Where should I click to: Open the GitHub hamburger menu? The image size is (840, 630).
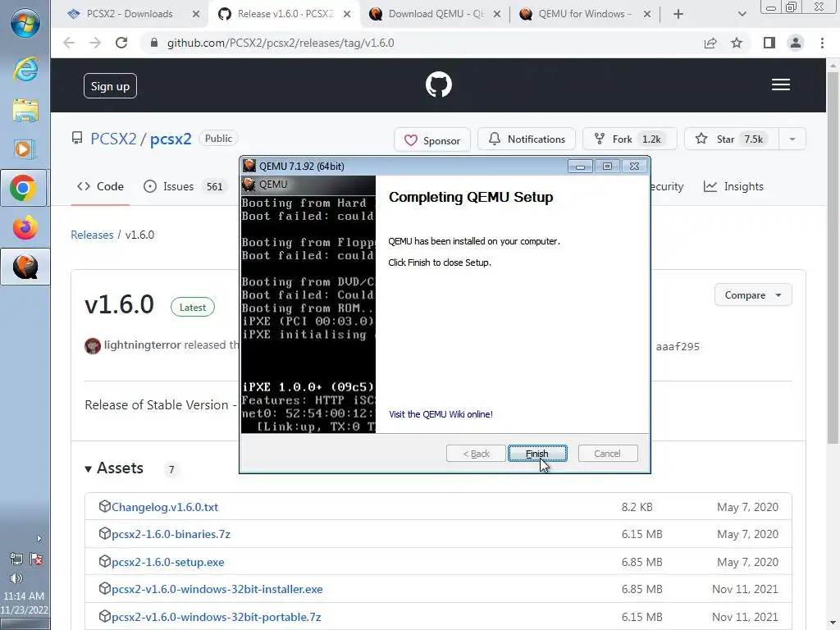coord(781,84)
